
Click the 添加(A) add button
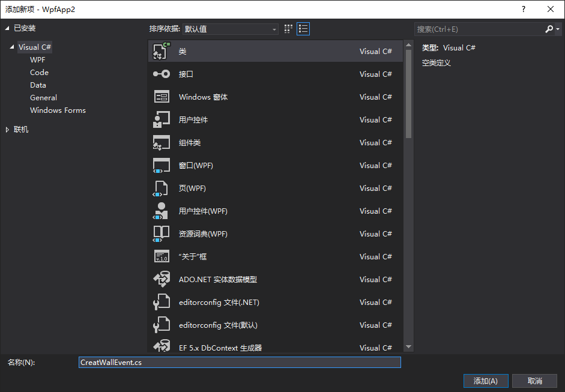pyautogui.click(x=486, y=381)
